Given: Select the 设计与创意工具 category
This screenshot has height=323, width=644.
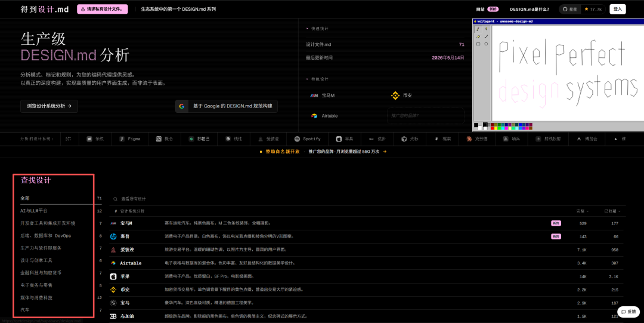Looking at the screenshot, I should 61,260.
